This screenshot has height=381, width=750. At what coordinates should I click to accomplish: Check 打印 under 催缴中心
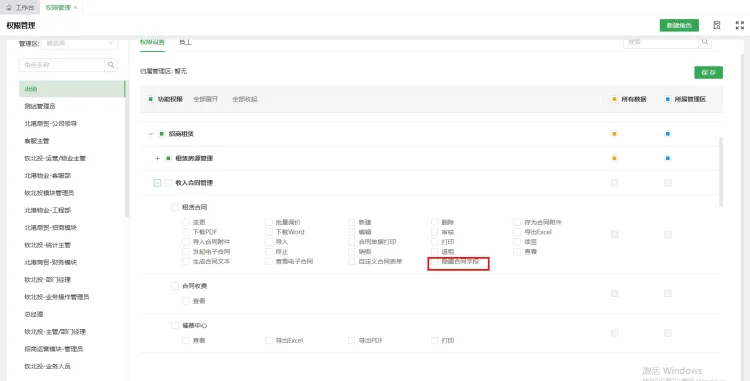434,341
